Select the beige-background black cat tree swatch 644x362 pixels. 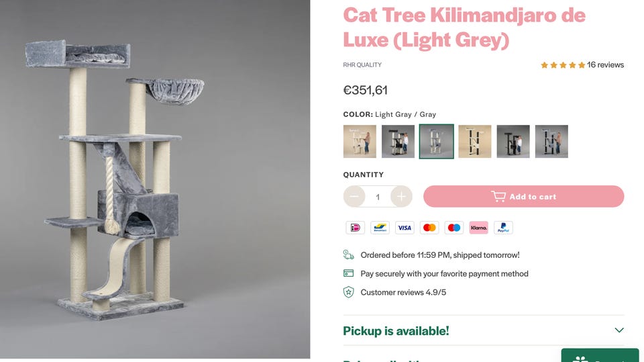475,142
